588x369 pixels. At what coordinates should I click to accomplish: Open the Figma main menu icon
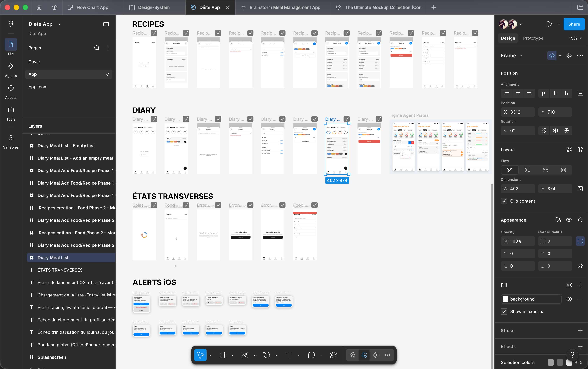click(x=11, y=24)
